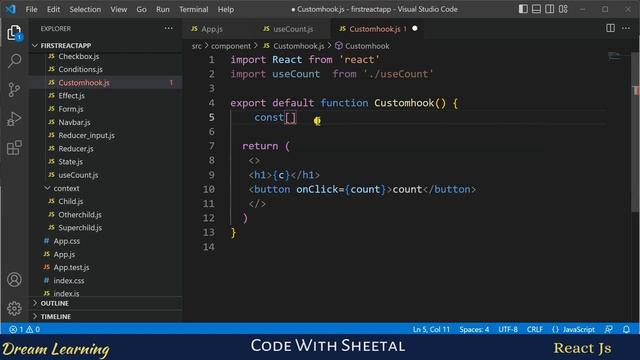Open Otherchild.js in explorer
The height and width of the screenshot is (360, 640).
point(80,214)
